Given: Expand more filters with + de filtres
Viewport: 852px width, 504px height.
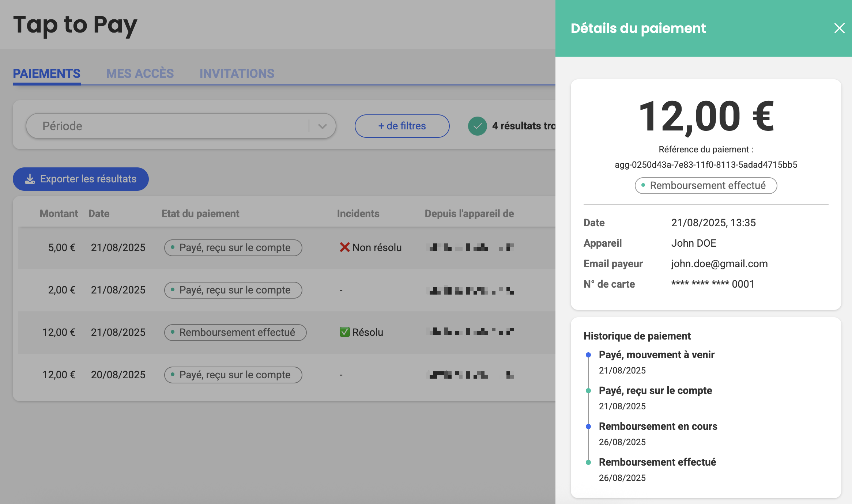Looking at the screenshot, I should pyautogui.click(x=402, y=126).
